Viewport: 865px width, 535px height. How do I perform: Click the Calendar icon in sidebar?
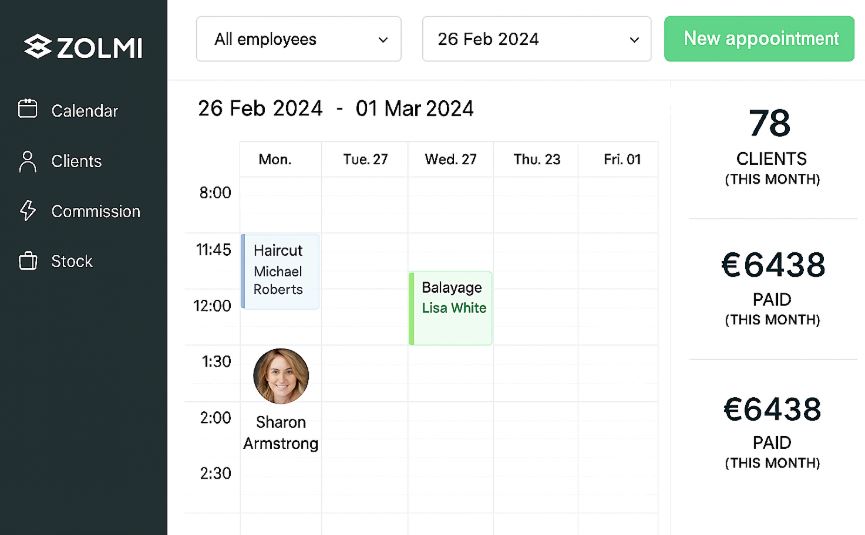pos(28,109)
